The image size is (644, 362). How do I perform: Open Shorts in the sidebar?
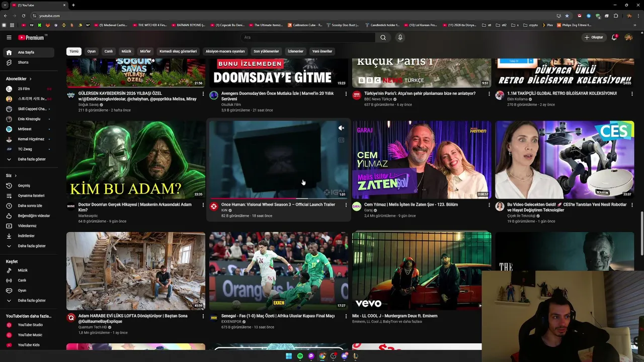30,62
